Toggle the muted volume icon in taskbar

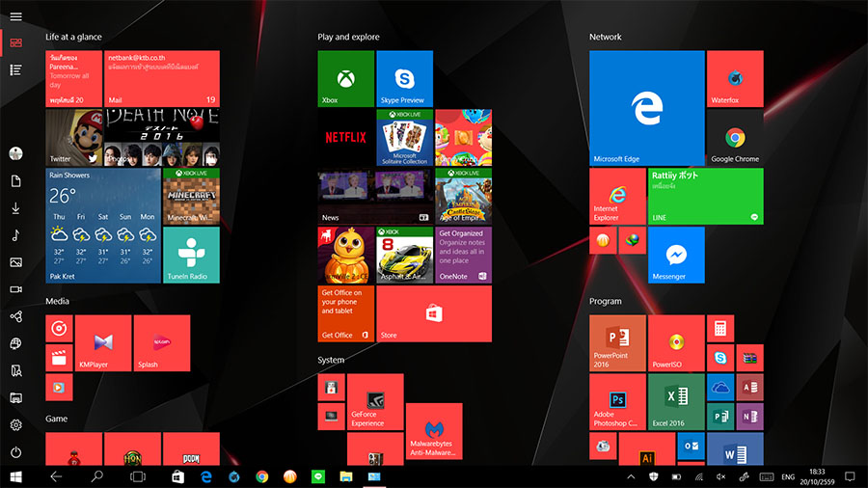coord(720,476)
